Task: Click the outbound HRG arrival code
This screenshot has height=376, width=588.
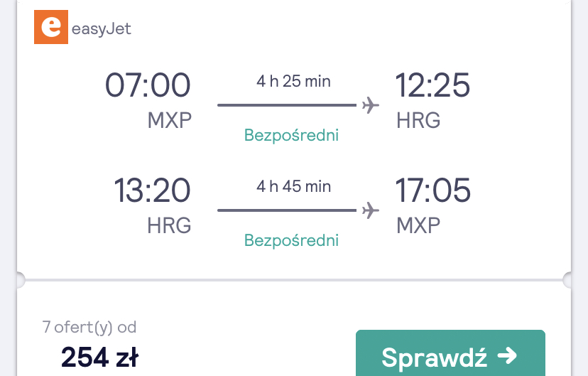Action: [418, 120]
